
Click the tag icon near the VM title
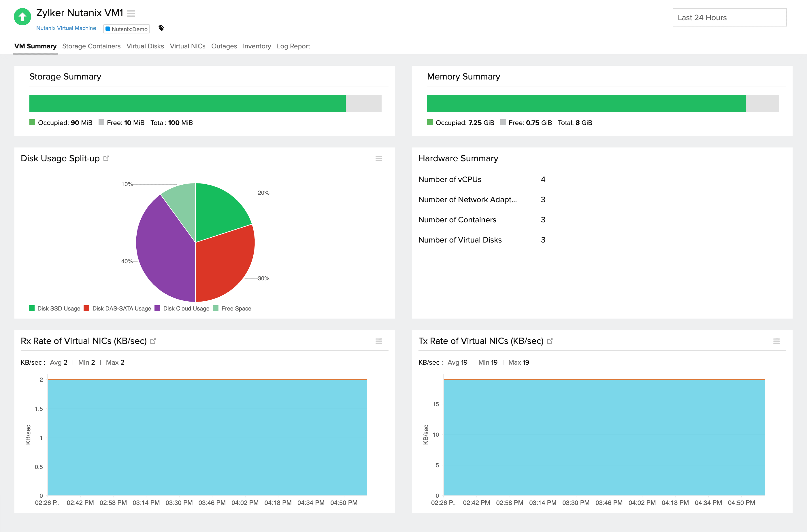tap(161, 28)
